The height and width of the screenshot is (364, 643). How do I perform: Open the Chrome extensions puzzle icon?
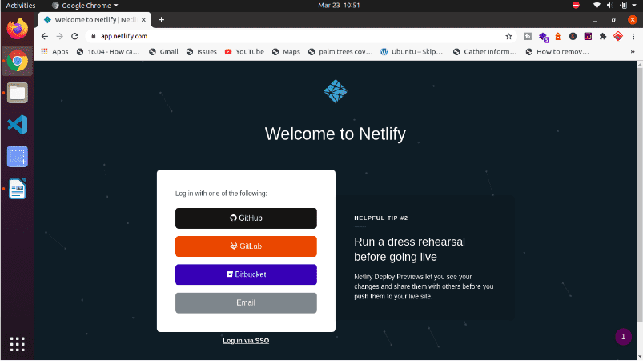click(x=601, y=36)
